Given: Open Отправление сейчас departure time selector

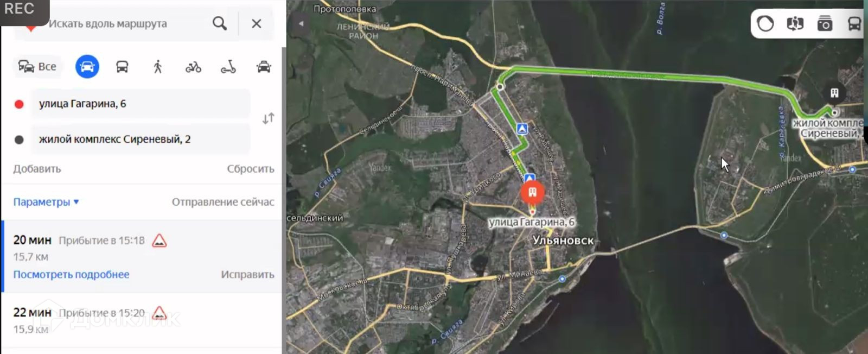Looking at the screenshot, I should 223,202.
